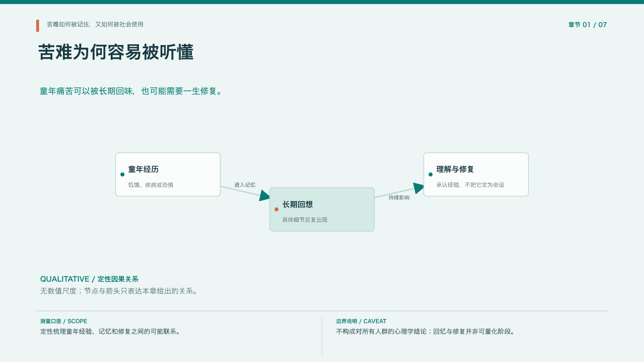This screenshot has width=644, height=362.
Task: Click the 持续影响 arrow label
Action: 399,198
